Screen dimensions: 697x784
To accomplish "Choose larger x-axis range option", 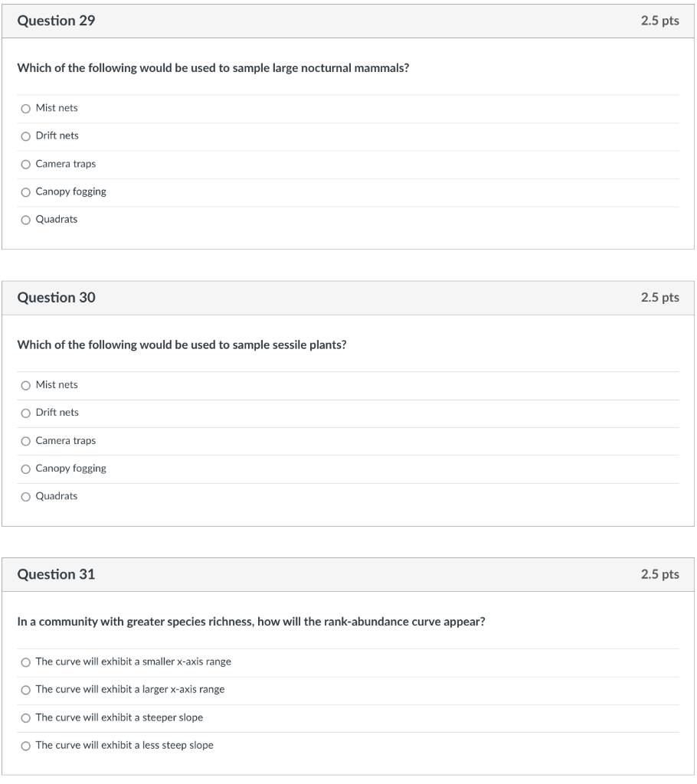I will pyautogui.click(x=26, y=689).
